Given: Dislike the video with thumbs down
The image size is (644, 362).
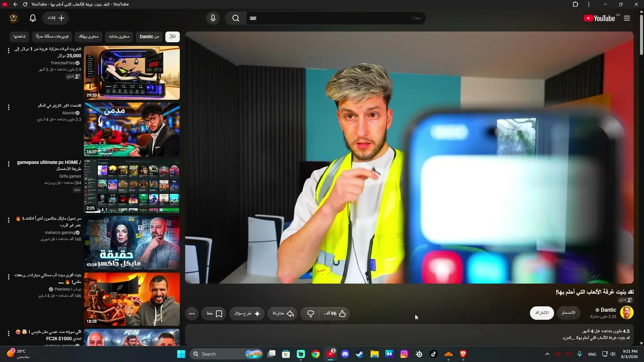Looking at the screenshot, I should (x=310, y=313).
